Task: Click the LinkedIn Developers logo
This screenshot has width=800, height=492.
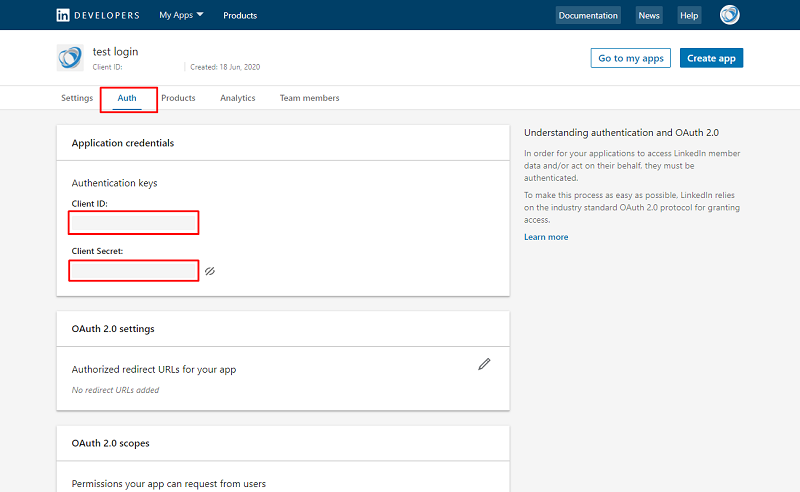Action: [98, 15]
